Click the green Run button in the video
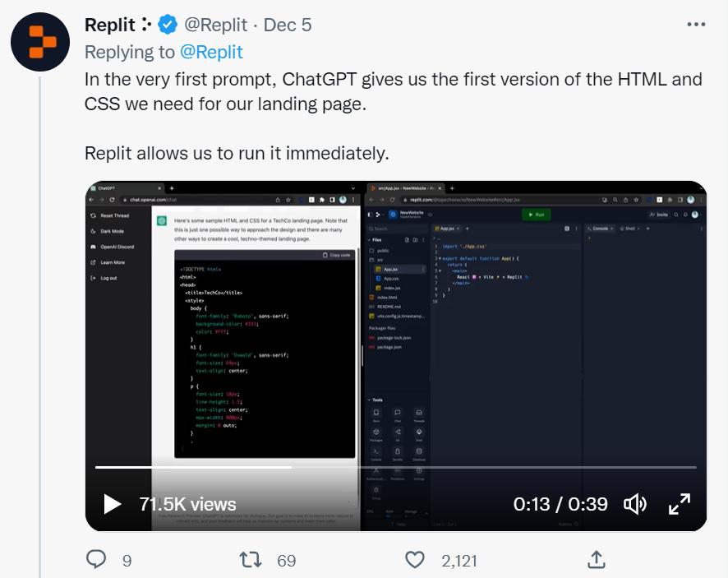 click(x=537, y=215)
